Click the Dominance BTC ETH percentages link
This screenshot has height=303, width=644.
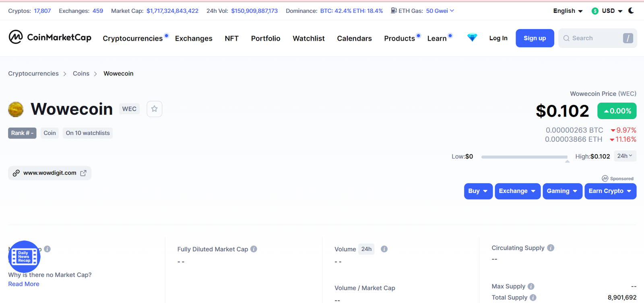tap(351, 11)
